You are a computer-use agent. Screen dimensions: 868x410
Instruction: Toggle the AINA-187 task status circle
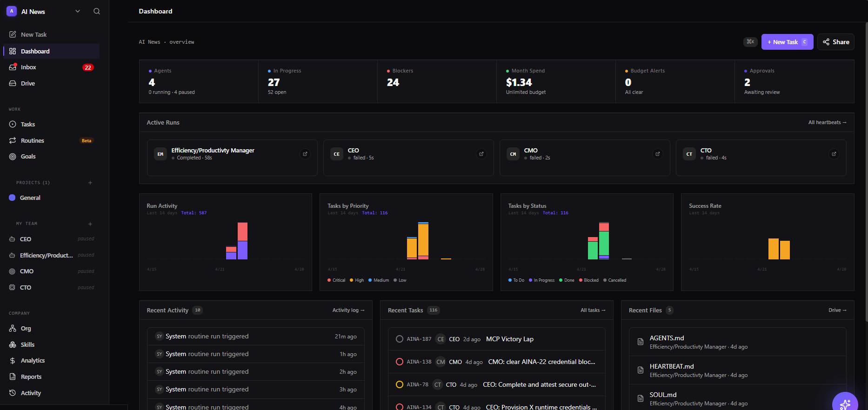400,339
